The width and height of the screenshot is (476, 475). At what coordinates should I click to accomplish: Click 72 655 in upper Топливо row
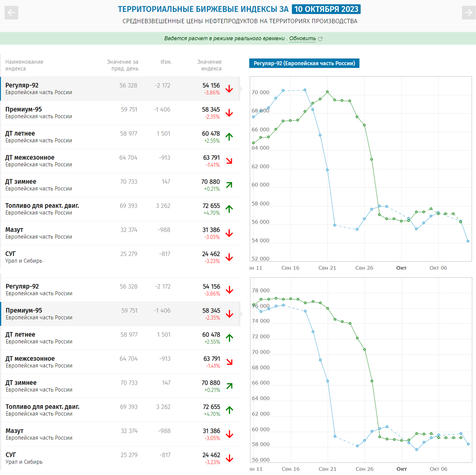tap(211, 206)
